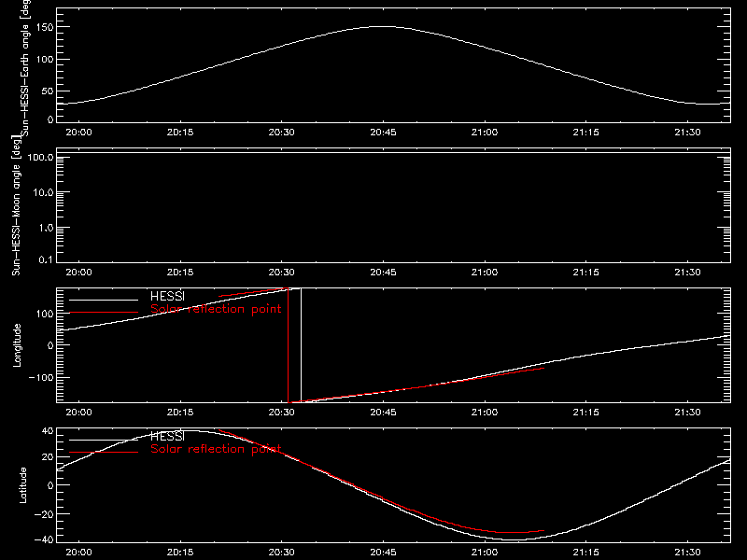Click the 20:45 time label under Longitude plot
This screenshot has width=747, height=560.
pos(383,413)
